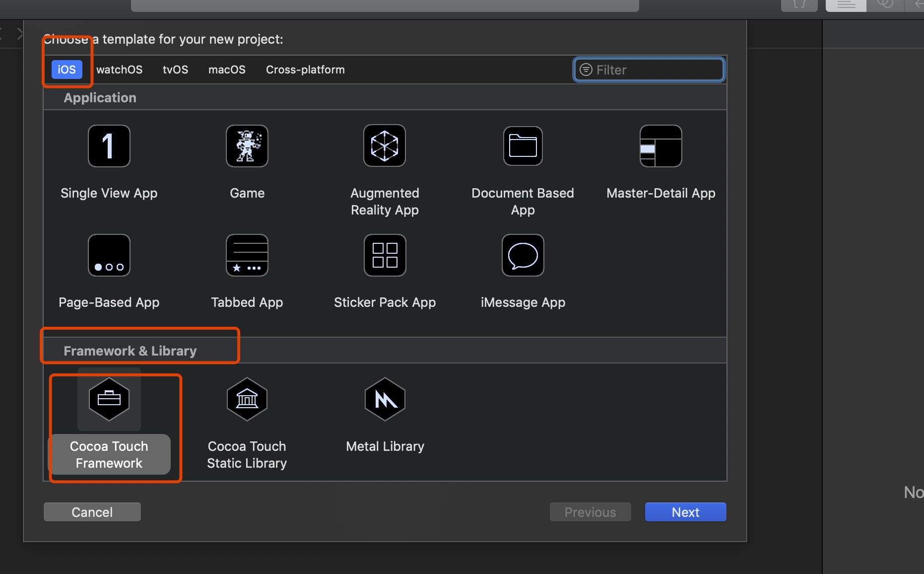The image size is (924, 574).
Task: Click the 'Tabbed App' label
Action: (247, 302)
